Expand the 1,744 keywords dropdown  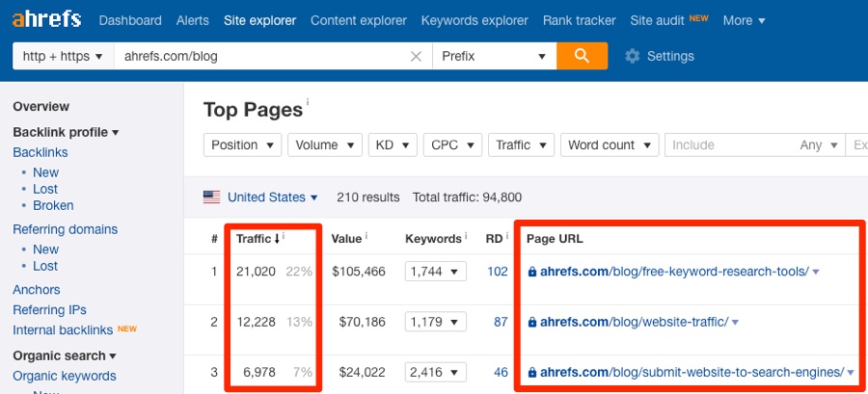tap(436, 272)
